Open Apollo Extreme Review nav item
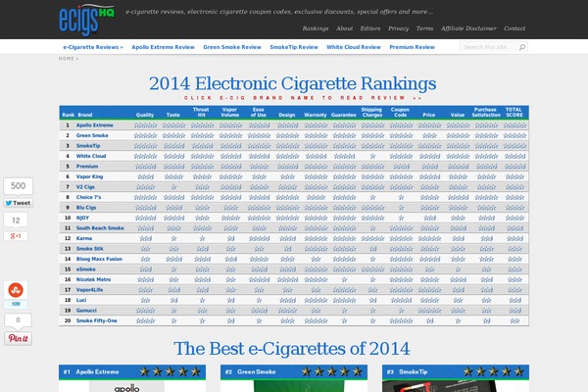Viewport: 588px width, 392px height. point(163,47)
